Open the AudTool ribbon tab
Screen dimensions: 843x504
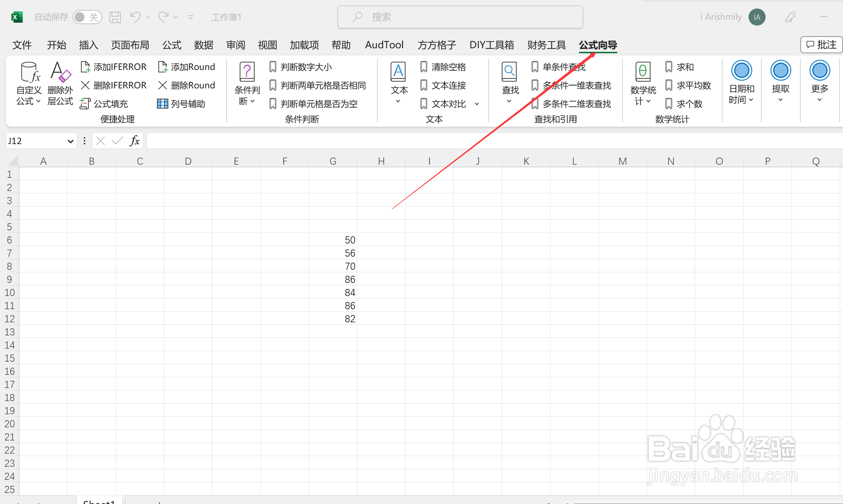coord(384,45)
